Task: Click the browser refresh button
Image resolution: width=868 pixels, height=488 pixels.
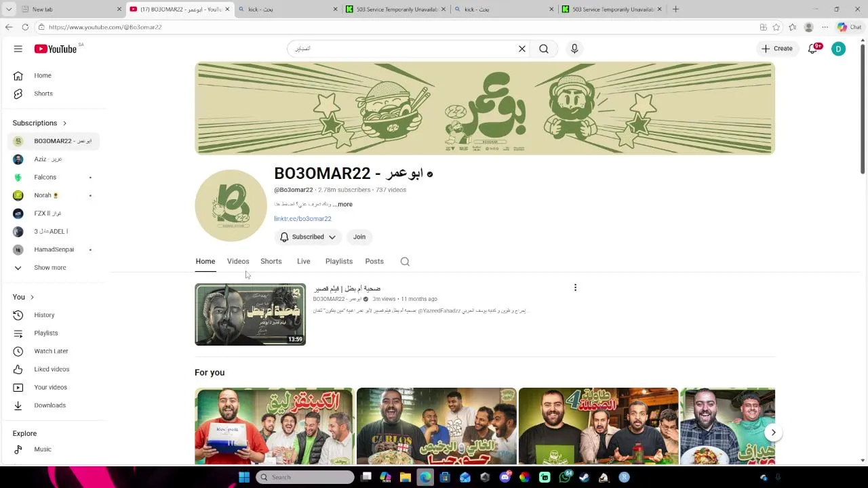Action: [25, 27]
